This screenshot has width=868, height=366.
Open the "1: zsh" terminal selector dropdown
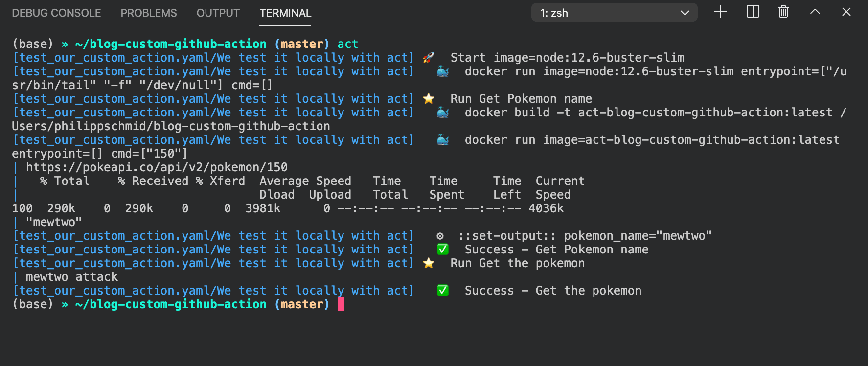tap(614, 13)
